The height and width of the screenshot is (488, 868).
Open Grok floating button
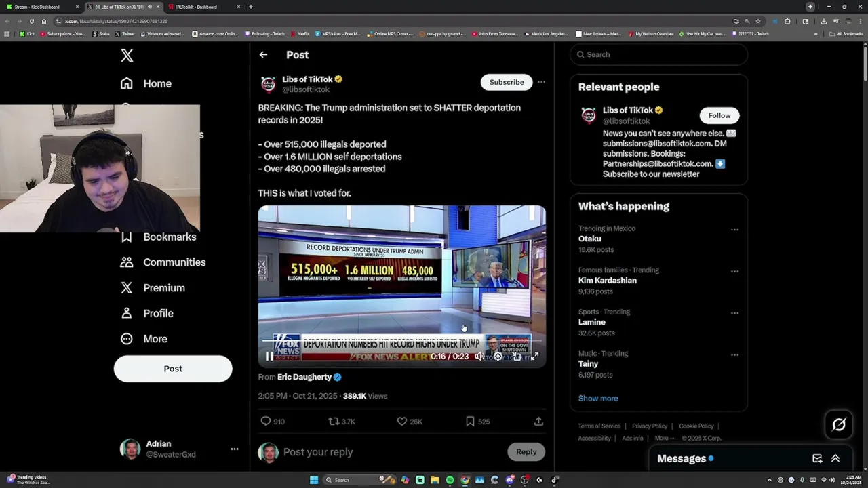(x=839, y=425)
